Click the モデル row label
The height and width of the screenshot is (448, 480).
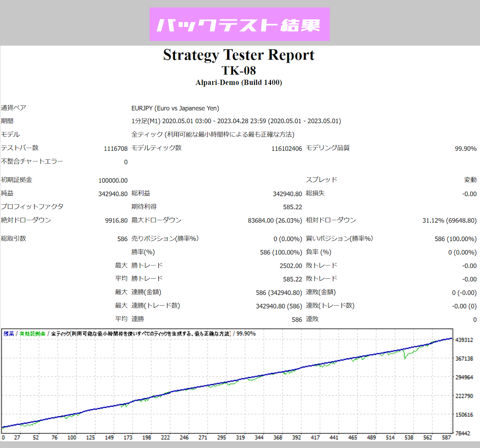[x=10, y=135]
